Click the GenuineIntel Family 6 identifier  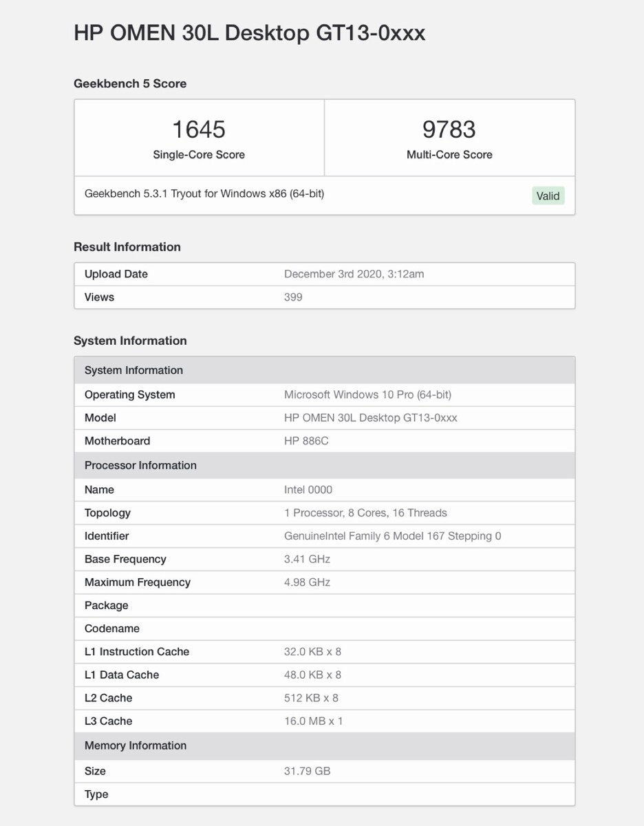(x=392, y=536)
